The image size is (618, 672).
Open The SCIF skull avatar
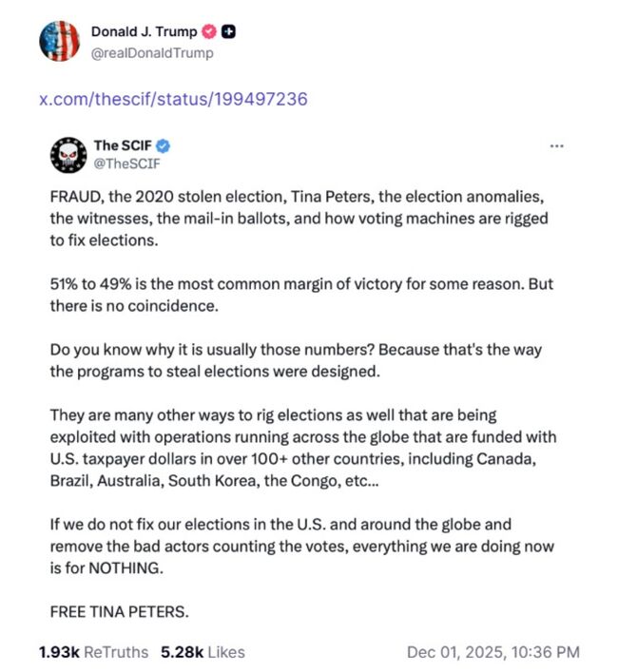click(x=68, y=154)
